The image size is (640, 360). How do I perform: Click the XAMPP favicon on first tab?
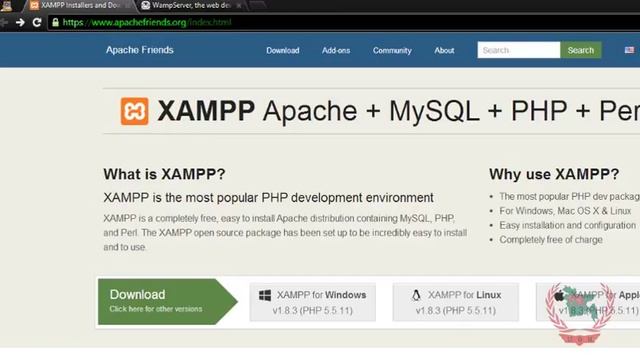35,5
